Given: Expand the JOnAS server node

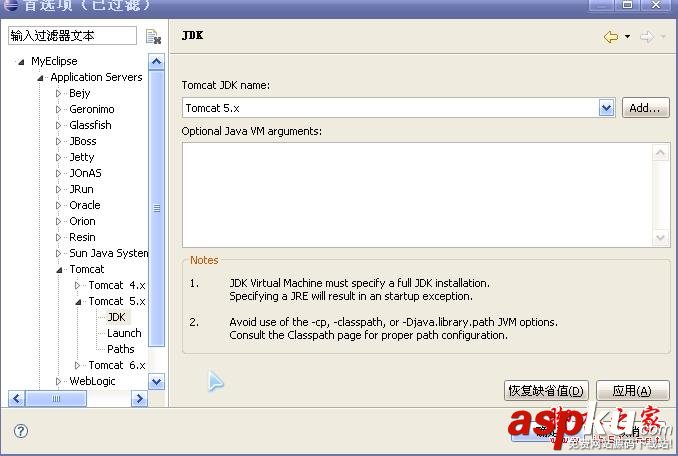Looking at the screenshot, I should [x=58, y=173].
